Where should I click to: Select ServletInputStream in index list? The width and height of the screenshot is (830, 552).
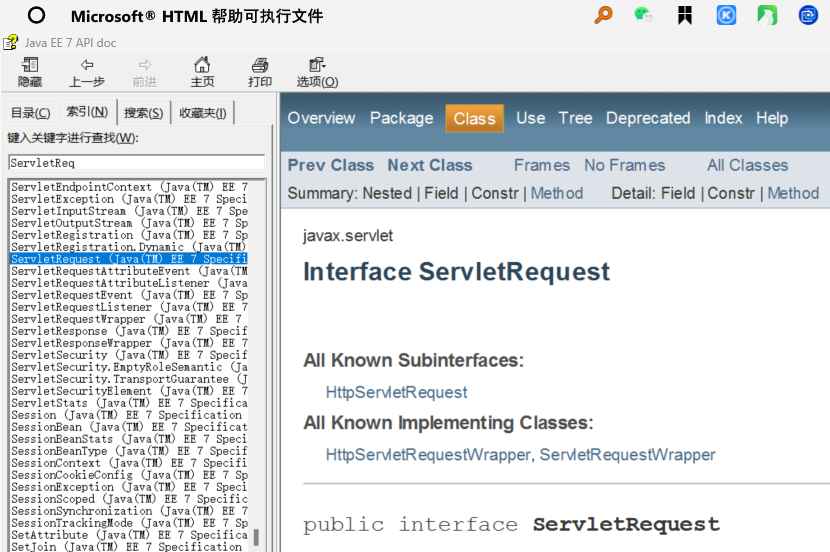tap(129, 211)
